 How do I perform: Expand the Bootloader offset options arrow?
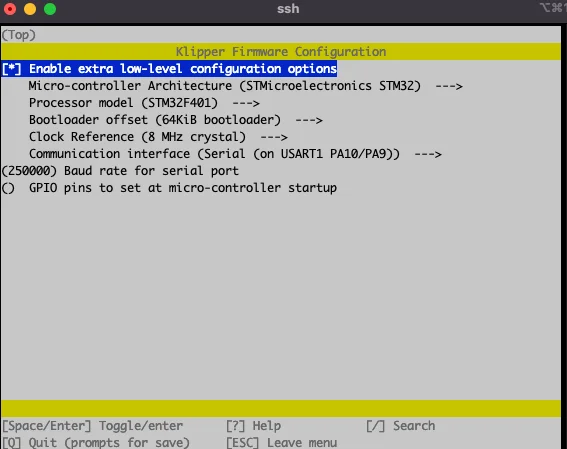point(309,120)
